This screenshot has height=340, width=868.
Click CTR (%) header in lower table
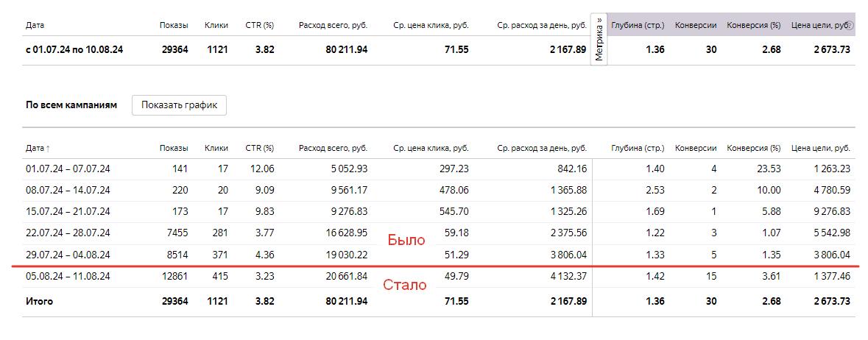(x=260, y=149)
